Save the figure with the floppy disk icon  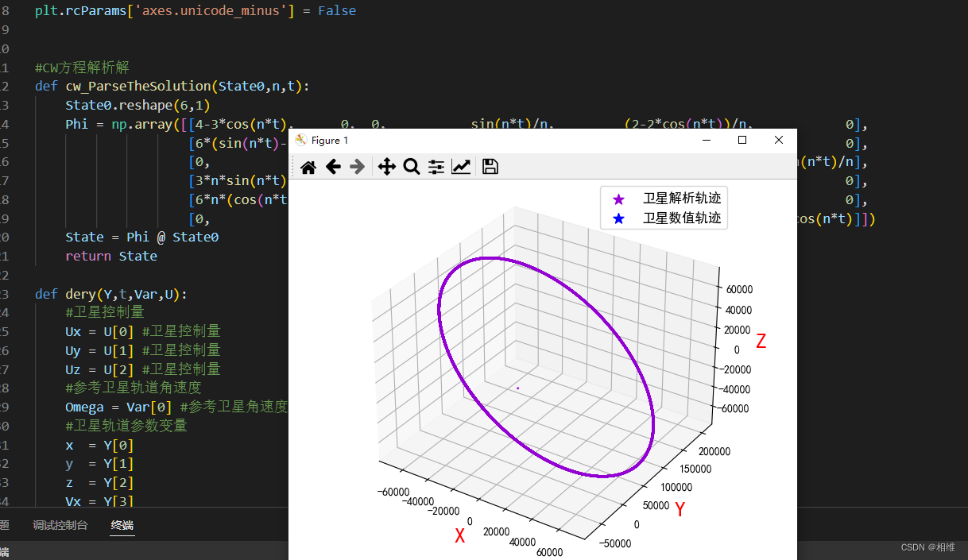point(490,166)
